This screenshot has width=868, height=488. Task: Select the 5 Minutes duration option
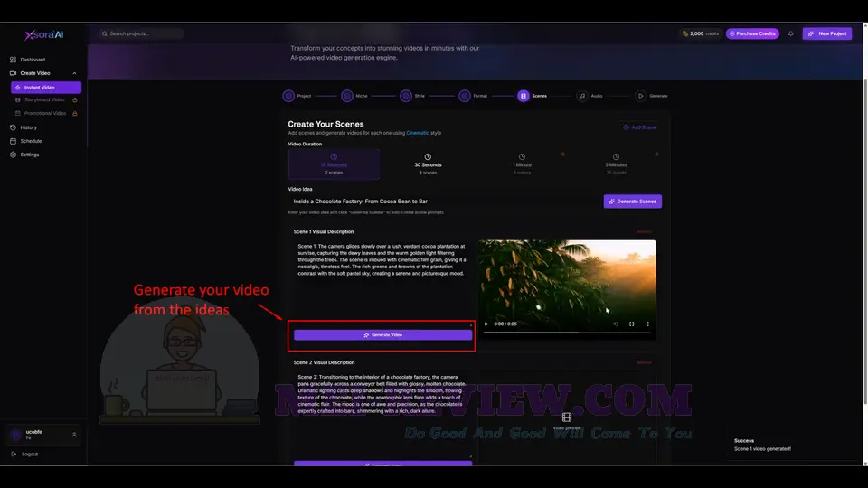pos(616,164)
